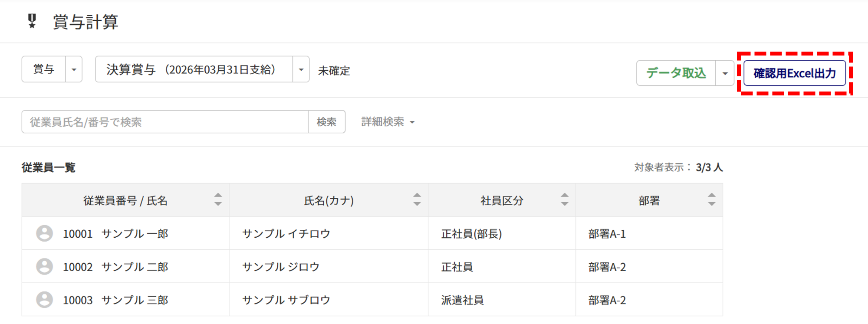Click the 賞与 button label
Screen dimensions: 868x324
(x=44, y=69)
